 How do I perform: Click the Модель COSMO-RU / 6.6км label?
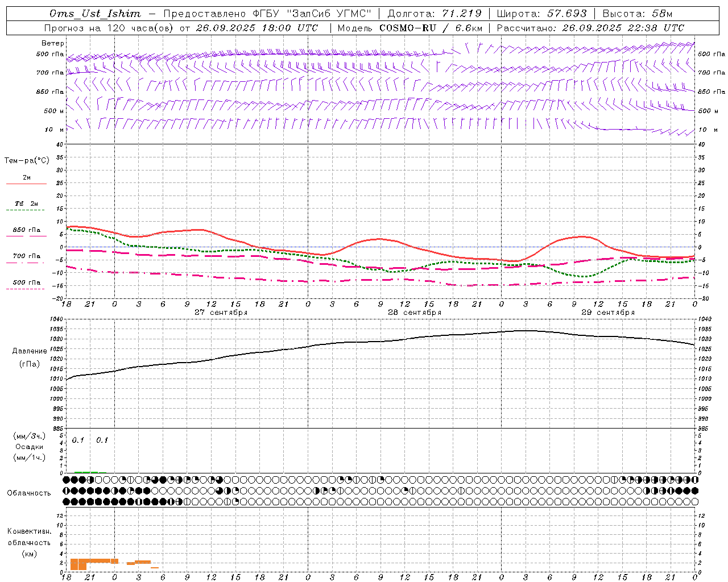(x=409, y=28)
